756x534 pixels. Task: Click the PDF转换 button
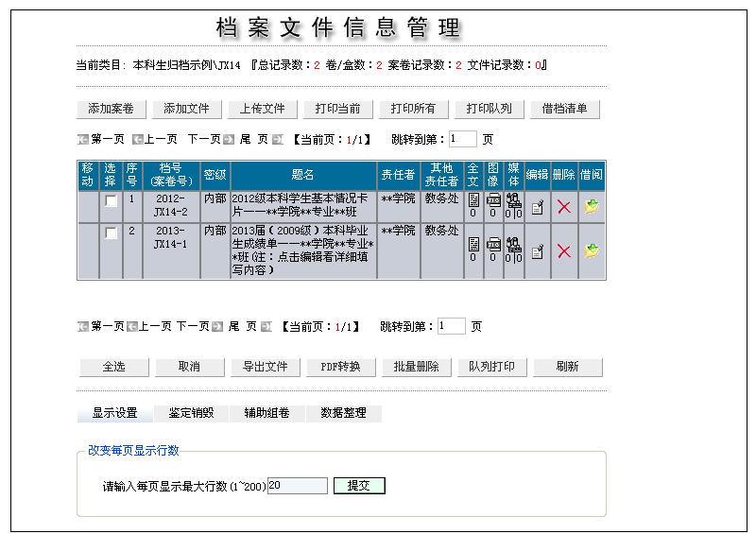(x=340, y=367)
